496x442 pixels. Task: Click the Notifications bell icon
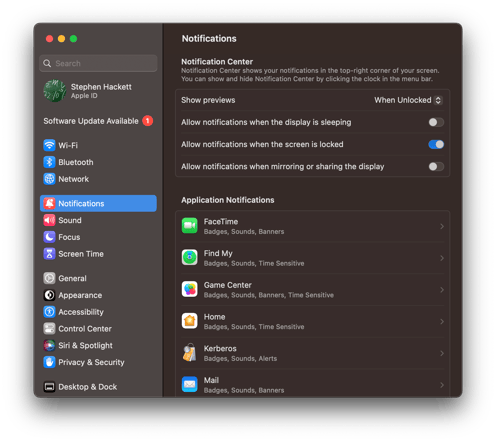tap(49, 203)
